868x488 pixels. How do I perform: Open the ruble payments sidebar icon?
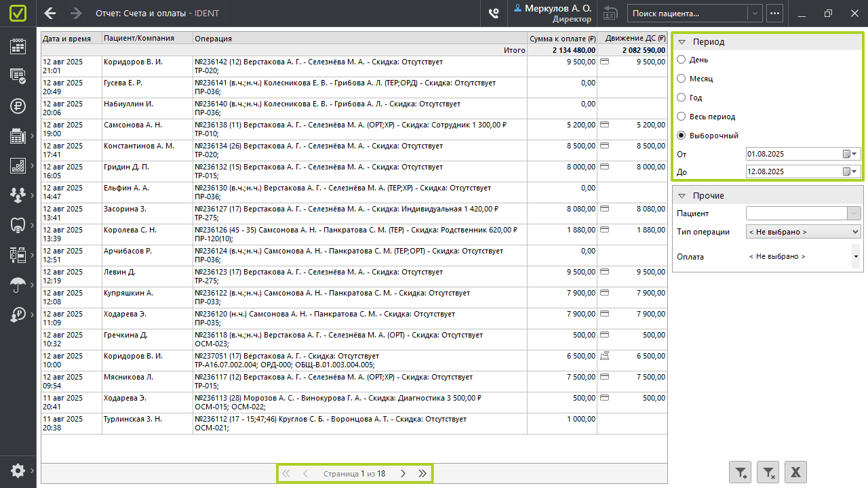tap(18, 106)
